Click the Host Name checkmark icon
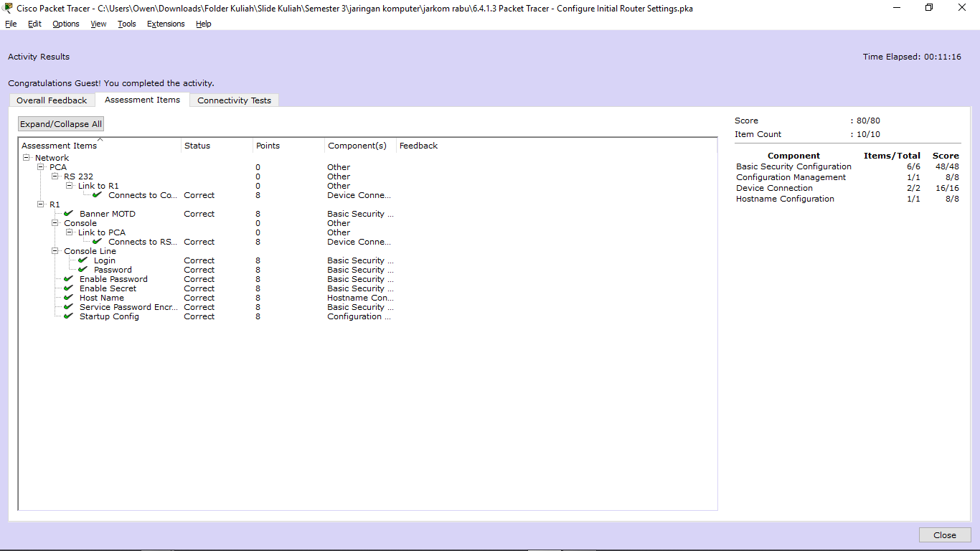The image size is (980, 551). click(x=69, y=298)
